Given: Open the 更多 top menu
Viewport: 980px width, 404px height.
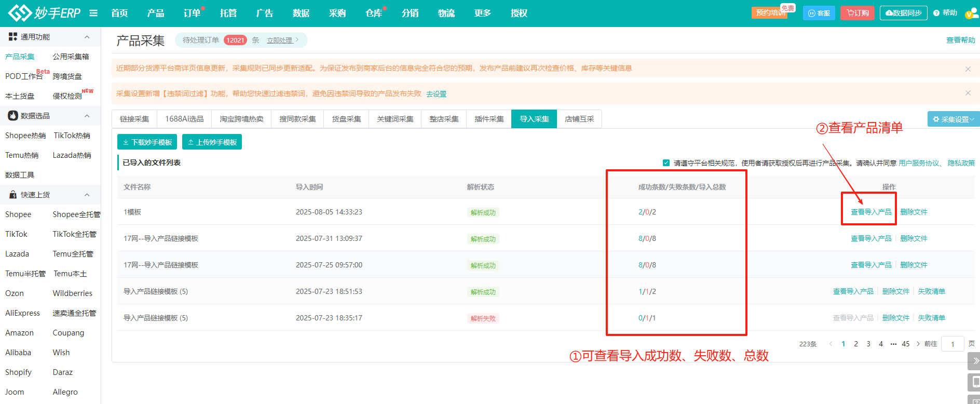Looking at the screenshot, I should pyautogui.click(x=483, y=13).
